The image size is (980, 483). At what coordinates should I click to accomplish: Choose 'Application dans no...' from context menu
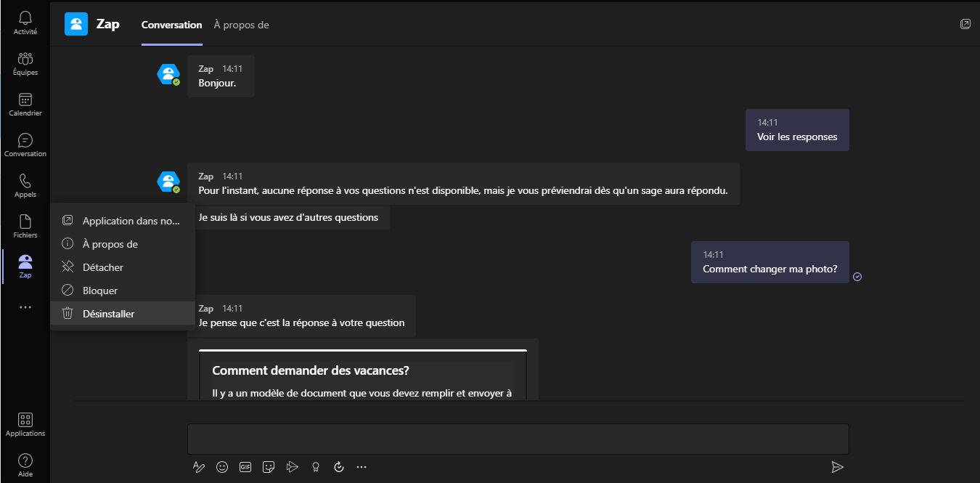[123, 221]
